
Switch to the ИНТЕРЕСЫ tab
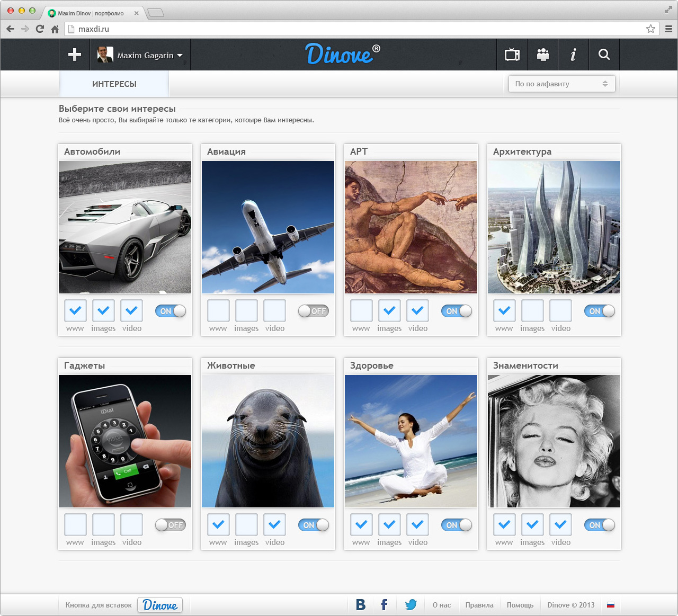point(114,84)
